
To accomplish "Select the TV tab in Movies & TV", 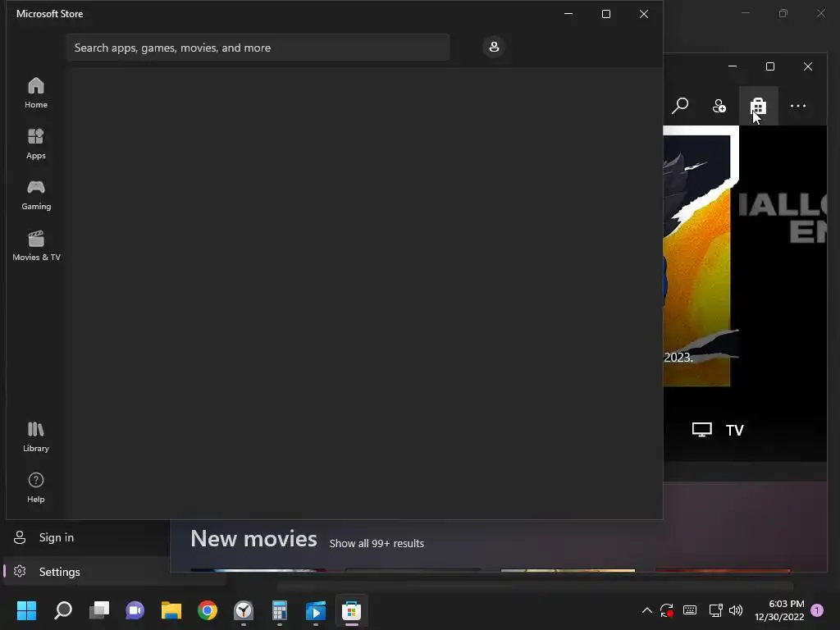I will click(x=734, y=430).
